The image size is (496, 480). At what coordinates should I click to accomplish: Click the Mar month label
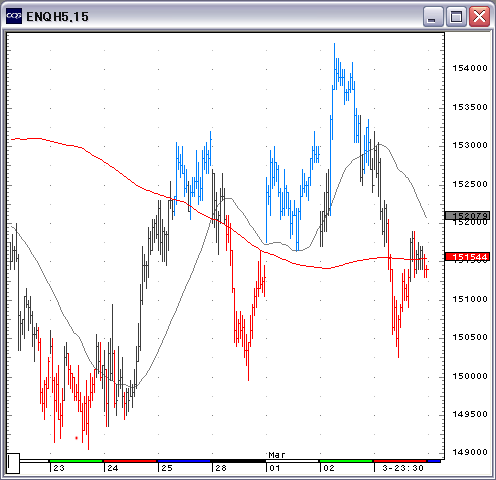click(277, 455)
